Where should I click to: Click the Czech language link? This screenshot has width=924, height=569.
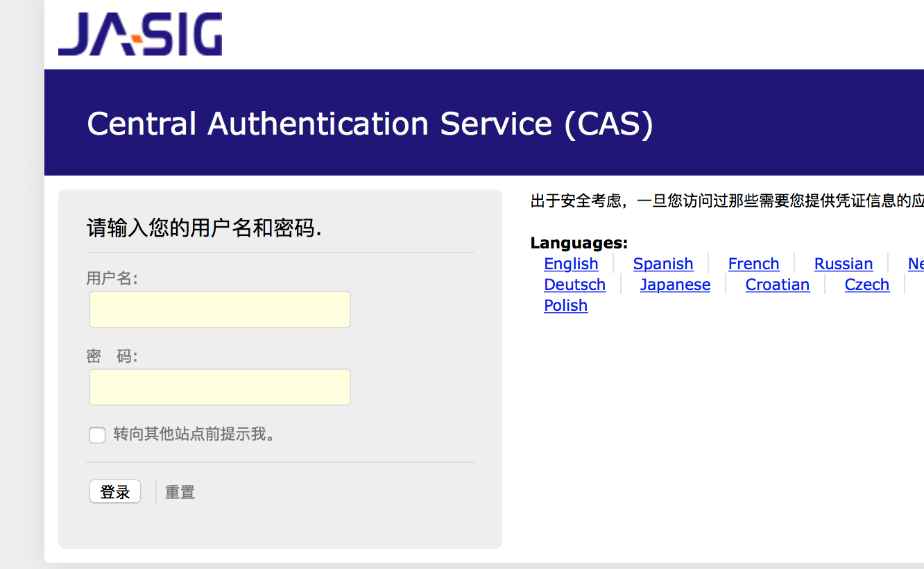coord(866,284)
